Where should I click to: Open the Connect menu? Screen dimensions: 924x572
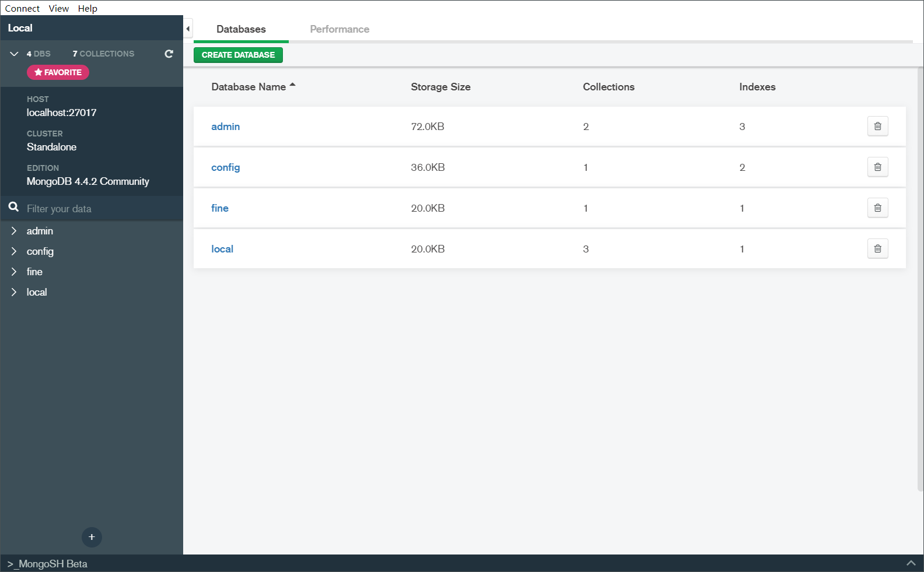22,8
